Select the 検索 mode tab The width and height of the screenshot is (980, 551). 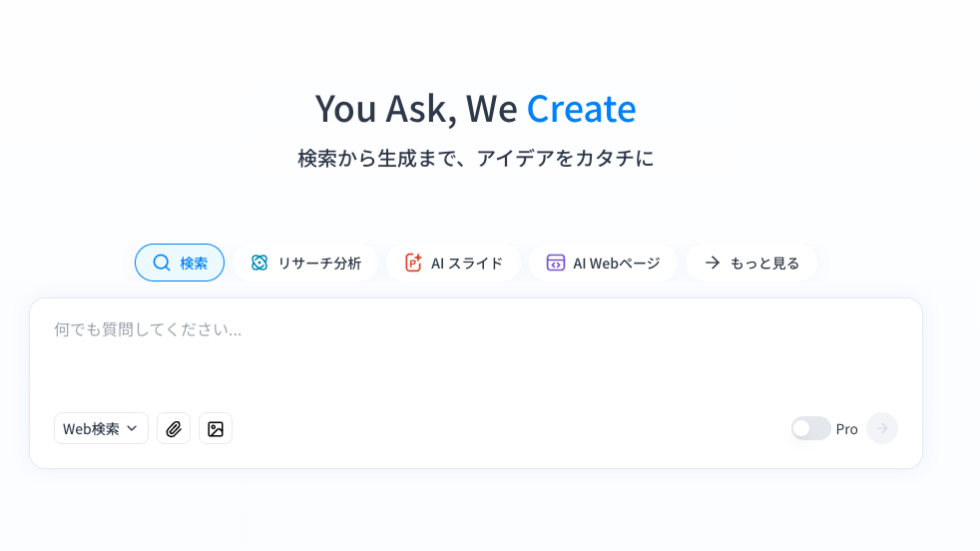(x=180, y=263)
